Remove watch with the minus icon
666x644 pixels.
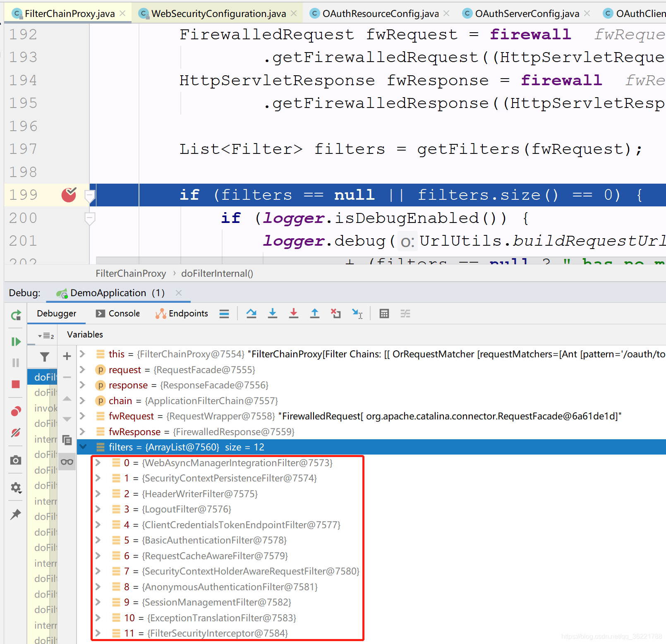tap(67, 377)
